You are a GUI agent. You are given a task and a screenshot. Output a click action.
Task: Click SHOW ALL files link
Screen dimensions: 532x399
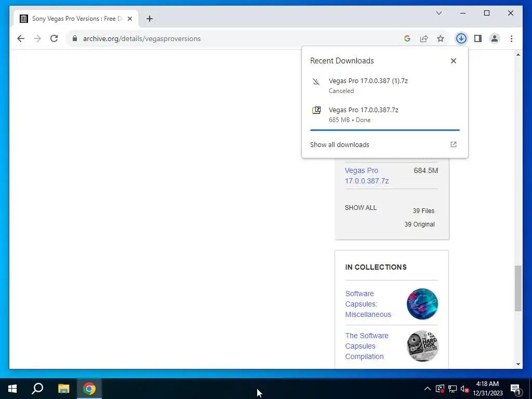point(361,208)
